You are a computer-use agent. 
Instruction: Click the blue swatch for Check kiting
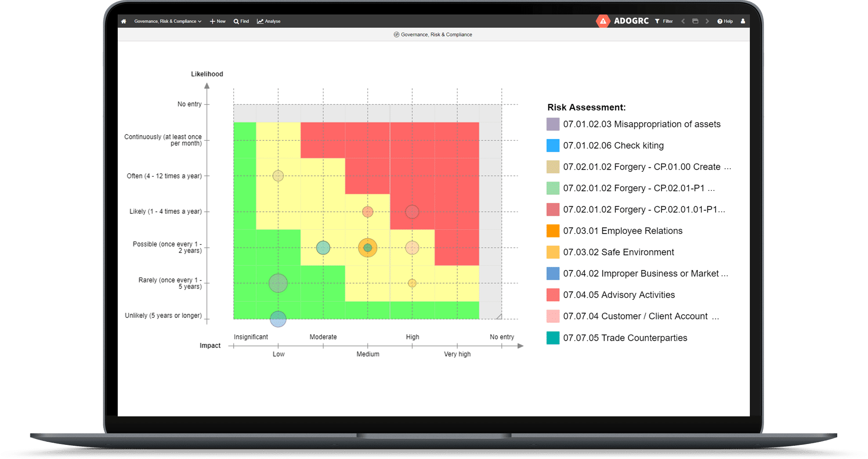[x=553, y=145]
